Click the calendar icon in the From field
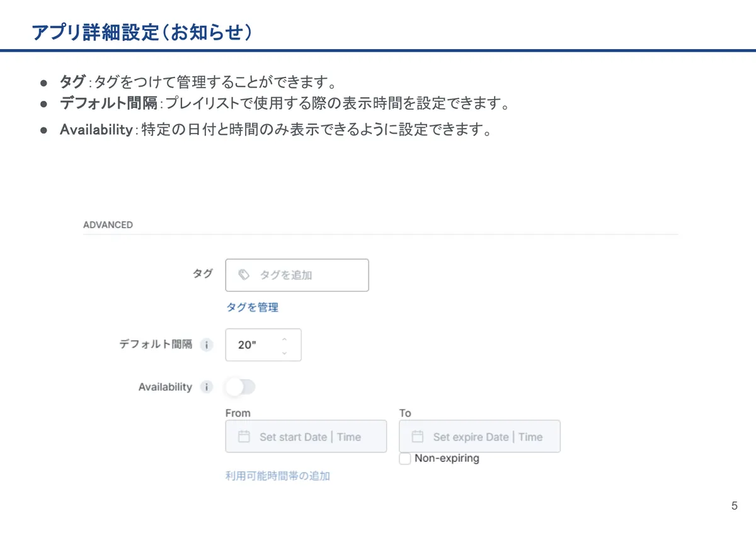Screen dimensions: 756x535 point(244,437)
